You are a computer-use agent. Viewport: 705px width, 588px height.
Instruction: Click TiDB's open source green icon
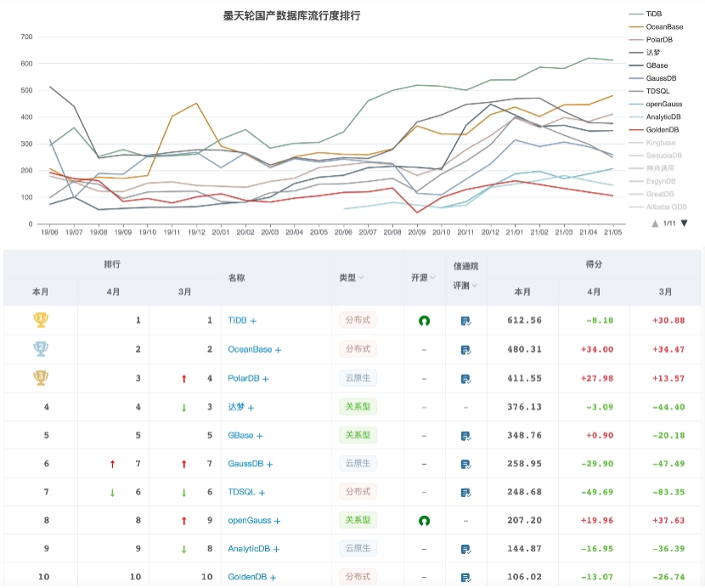(x=424, y=321)
